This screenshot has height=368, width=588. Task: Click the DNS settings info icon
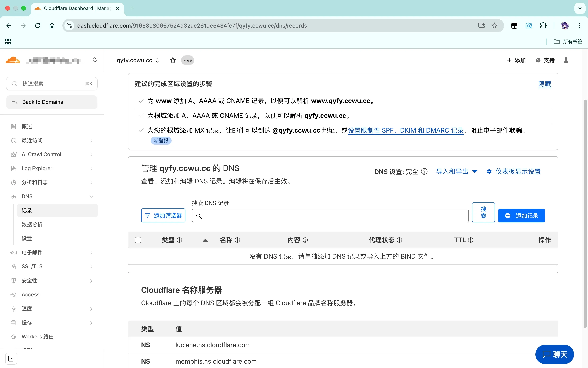tap(424, 171)
